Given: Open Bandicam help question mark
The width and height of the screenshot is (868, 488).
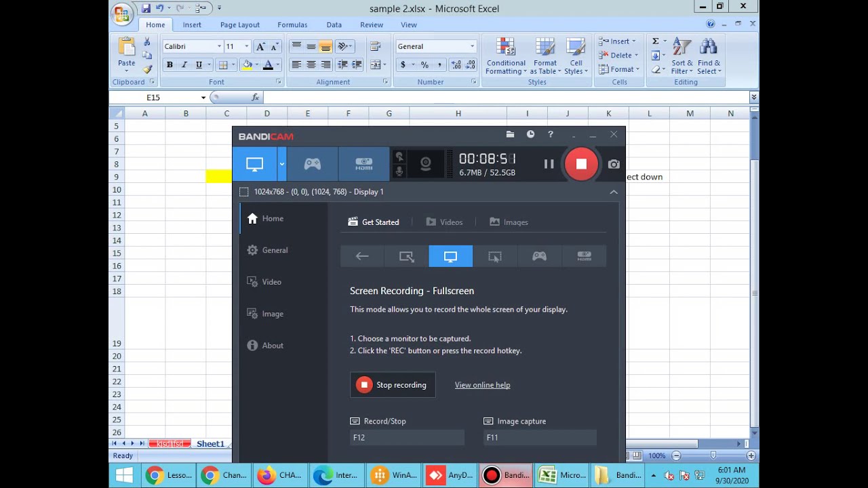Looking at the screenshot, I should pyautogui.click(x=551, y=135).
